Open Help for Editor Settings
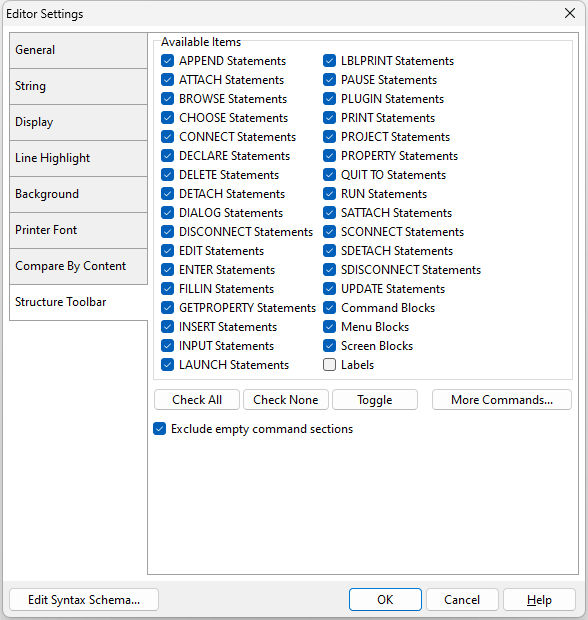The image size is (588, 620). click(539, 600)
